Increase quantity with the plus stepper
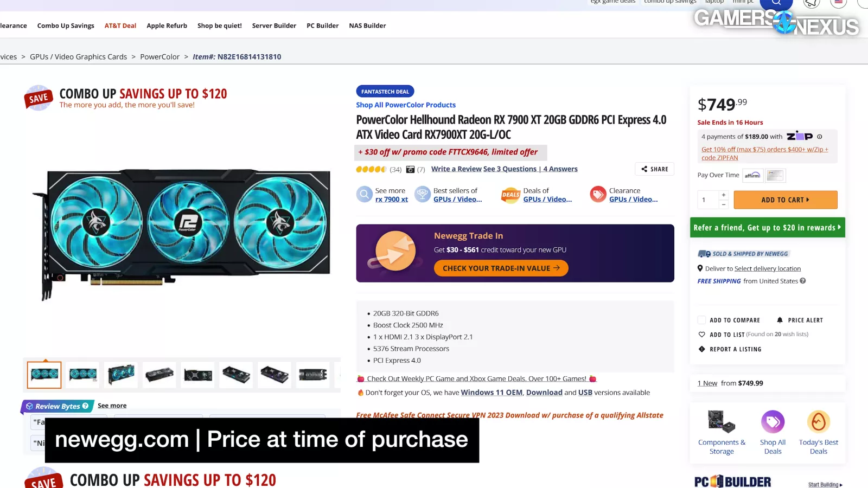 [x=723, y=195]
